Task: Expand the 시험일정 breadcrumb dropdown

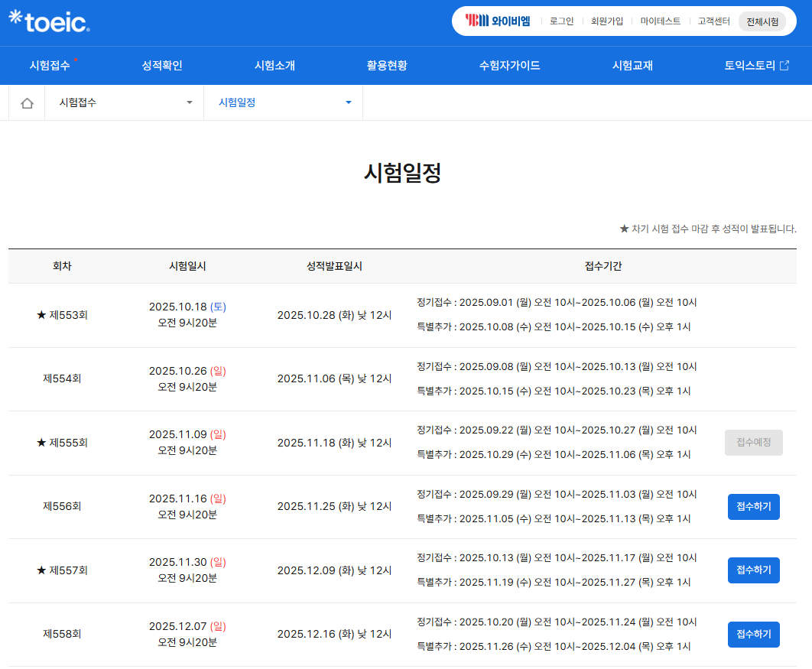Action: pos(284,102)
